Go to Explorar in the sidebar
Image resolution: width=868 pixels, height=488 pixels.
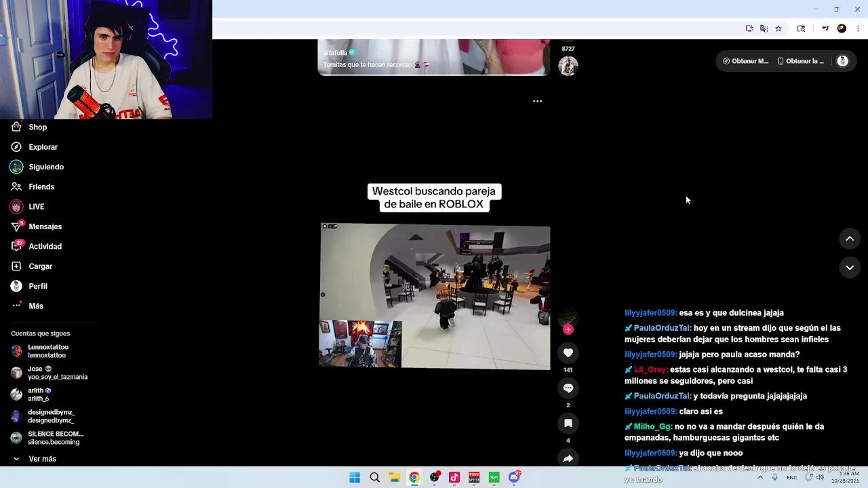[35, 147]
